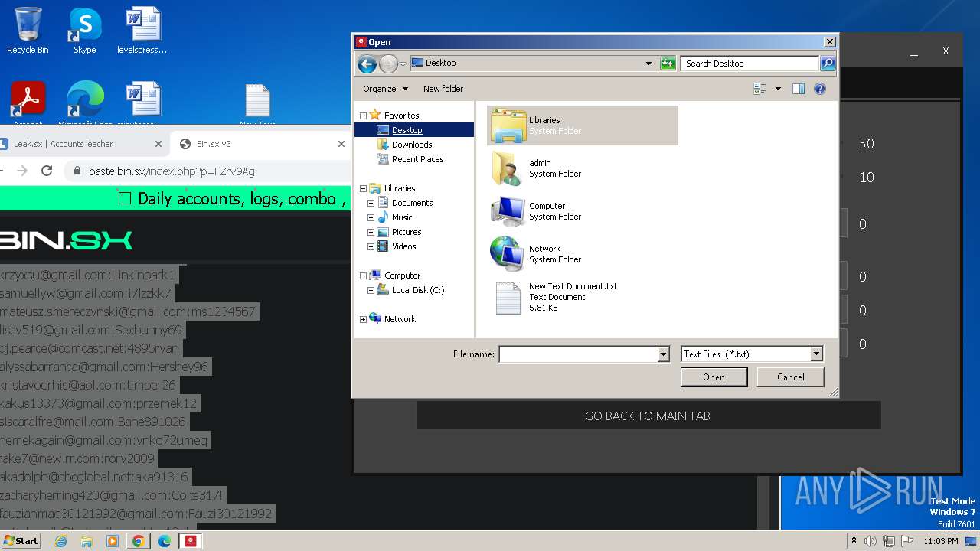The image size is (980, 551).
Task: Click into the File name field
Action: [x=578, y=354]
